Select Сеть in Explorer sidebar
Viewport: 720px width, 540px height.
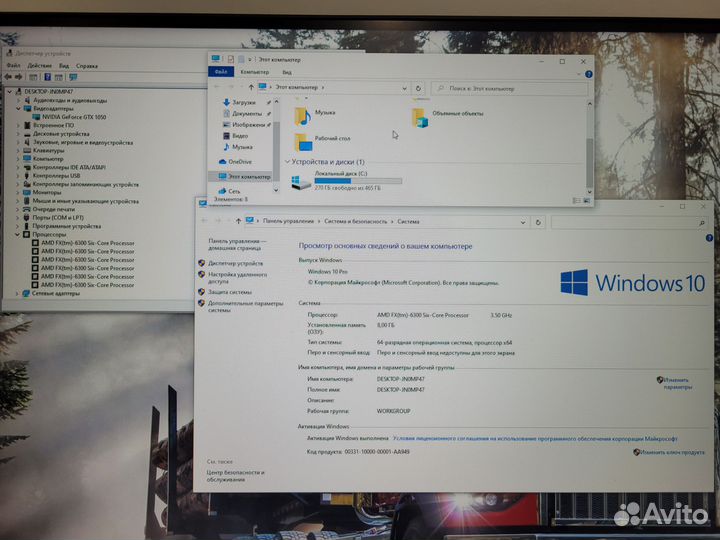pos(234,191)
